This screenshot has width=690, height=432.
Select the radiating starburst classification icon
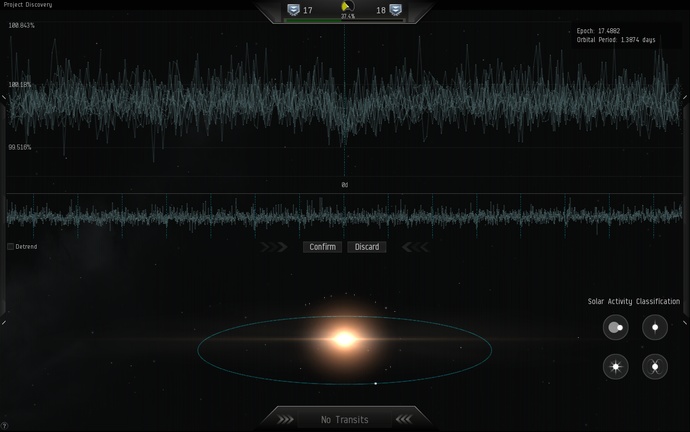tap(615, 366)
